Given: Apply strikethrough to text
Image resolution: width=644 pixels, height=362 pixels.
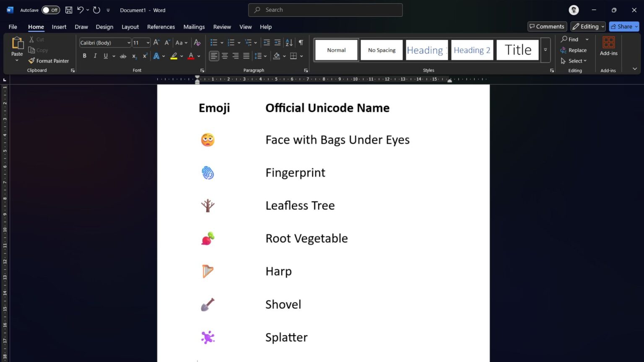Looking at the screenshot, I should (123, 56).
